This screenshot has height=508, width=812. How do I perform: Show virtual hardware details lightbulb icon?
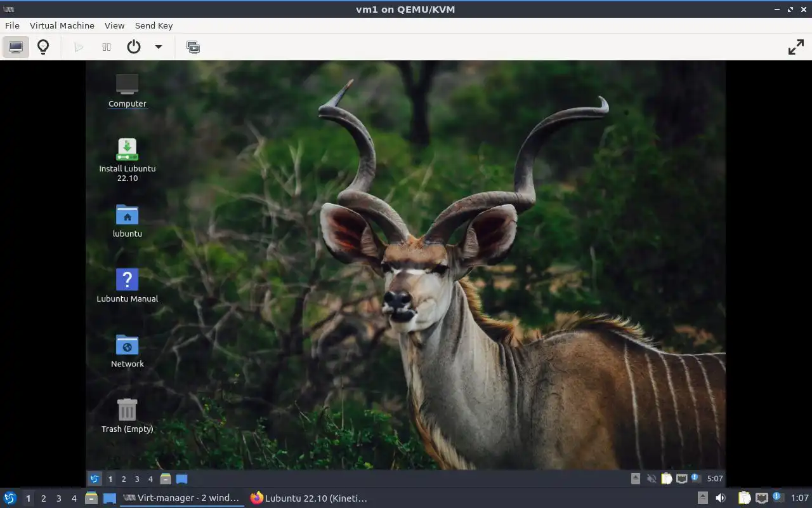coord(43,47)
